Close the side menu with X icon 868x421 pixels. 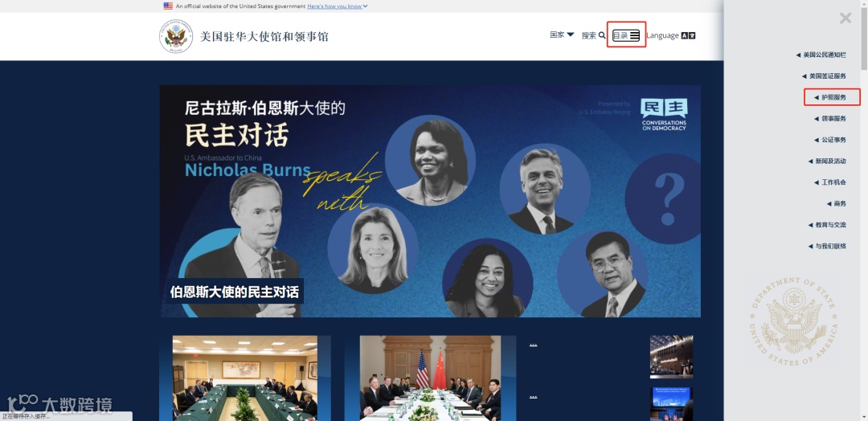pyautogui.click(x=845, y=18)
